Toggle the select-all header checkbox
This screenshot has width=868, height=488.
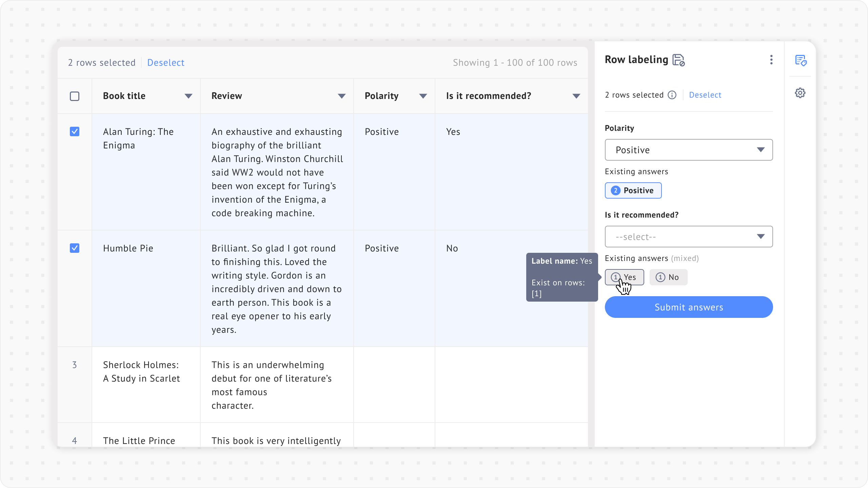click(75, 96)
